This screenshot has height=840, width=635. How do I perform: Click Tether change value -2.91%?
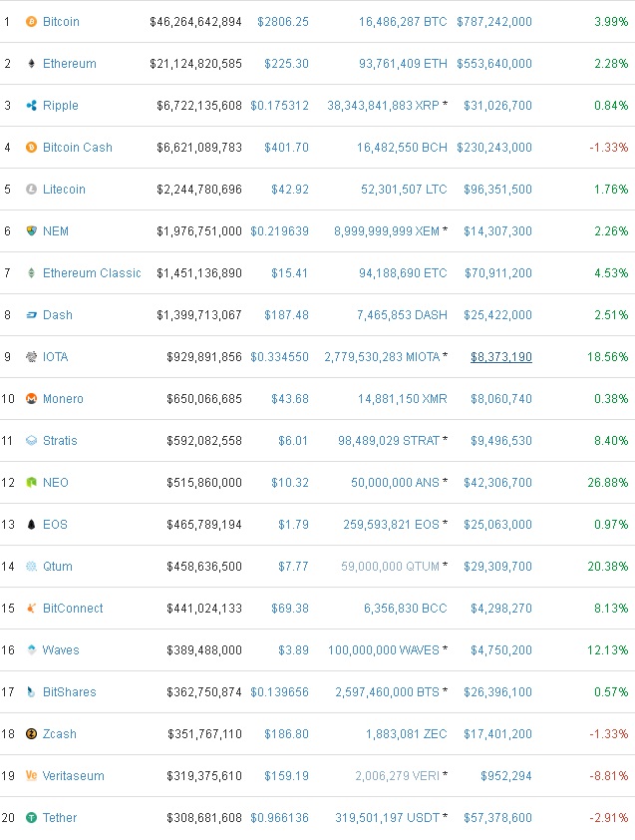tap(609, 817)
